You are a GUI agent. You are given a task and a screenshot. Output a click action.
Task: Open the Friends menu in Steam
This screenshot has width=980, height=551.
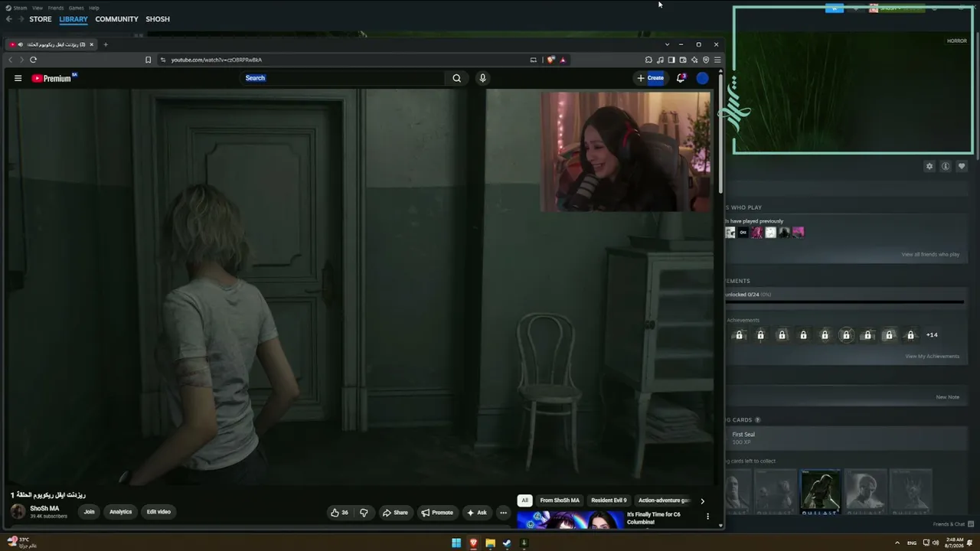coord(56,8)
